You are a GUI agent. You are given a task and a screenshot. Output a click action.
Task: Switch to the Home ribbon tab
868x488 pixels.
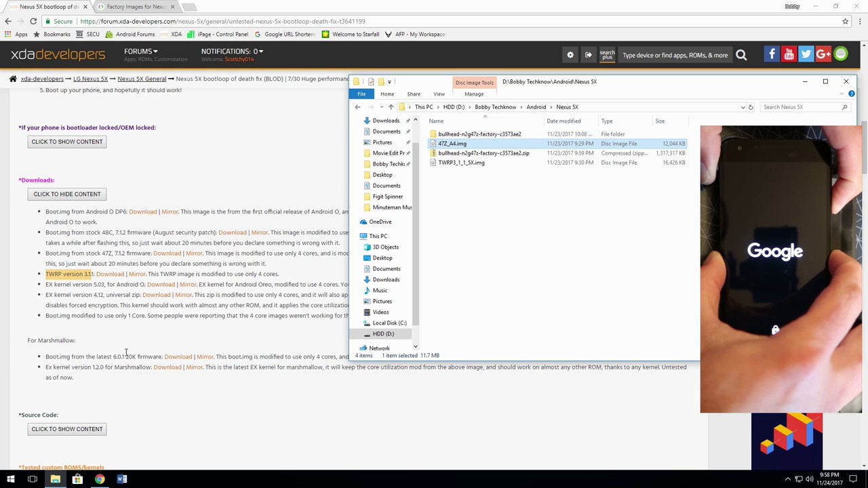387,94
